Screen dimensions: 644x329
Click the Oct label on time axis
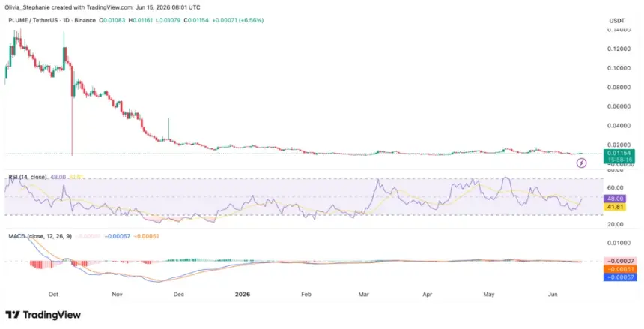pyautogui.click(x=53, y=295)
